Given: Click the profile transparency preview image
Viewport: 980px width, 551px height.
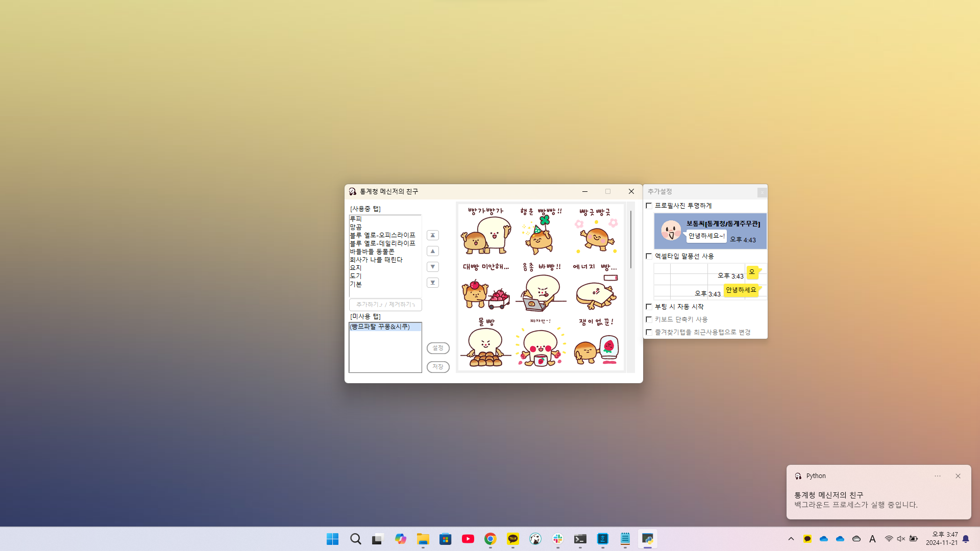Looking at the screenshot, I should point(710,231).
